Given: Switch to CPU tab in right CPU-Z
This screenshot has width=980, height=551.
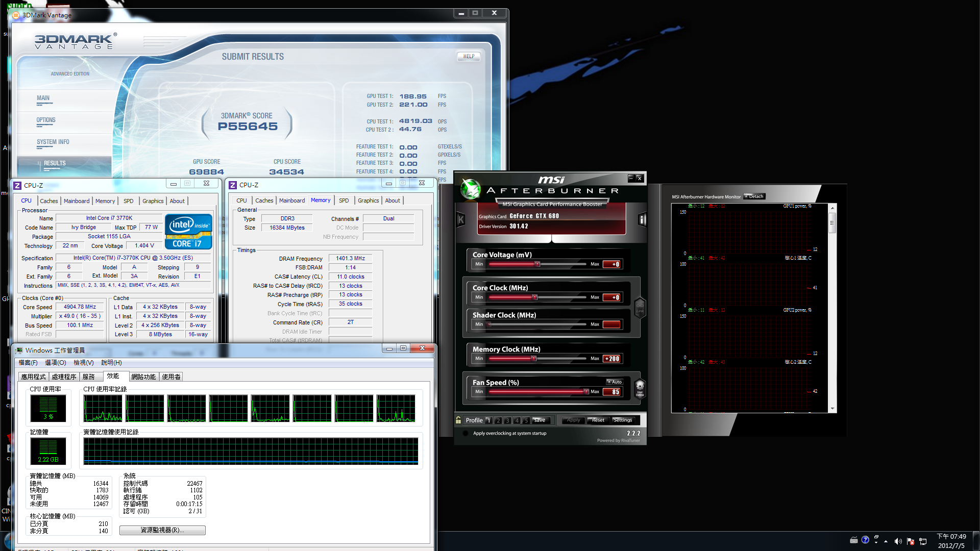Looking at the screenshot, I should point(241,201).
